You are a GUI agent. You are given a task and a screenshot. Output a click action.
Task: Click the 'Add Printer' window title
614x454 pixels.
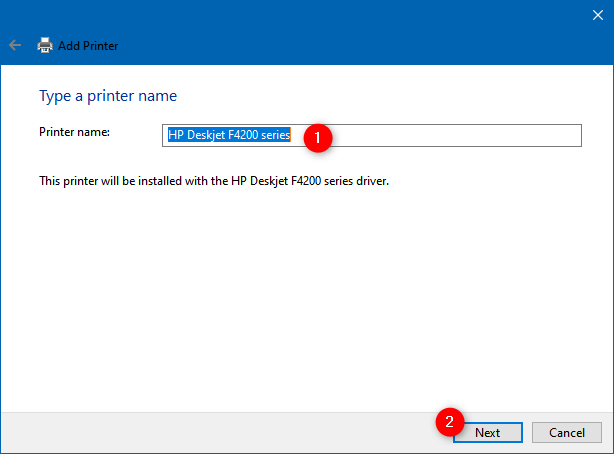pos(88,46)
